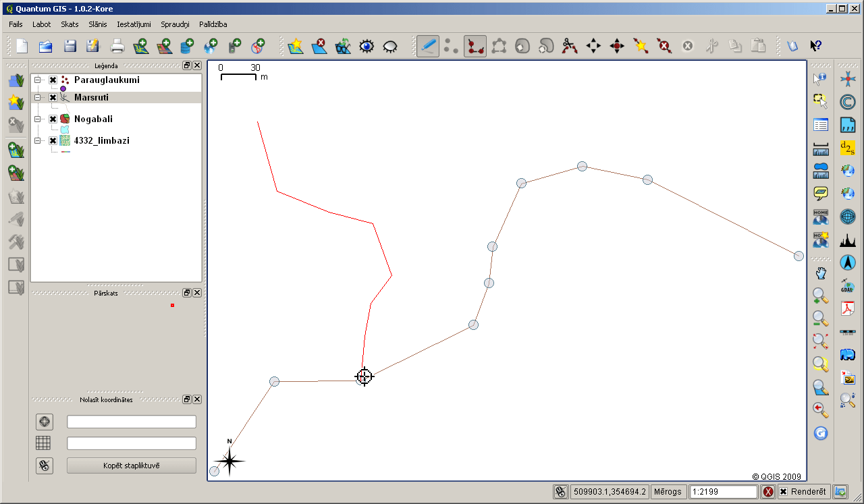
Task: Add PostGIS layer with the database icon
Action: (x=187, y=46)
